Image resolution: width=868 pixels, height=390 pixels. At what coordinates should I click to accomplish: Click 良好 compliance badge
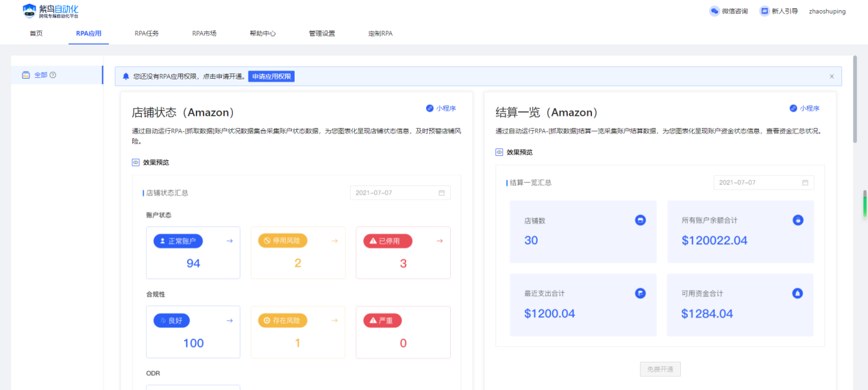click(x=172, y=320)
